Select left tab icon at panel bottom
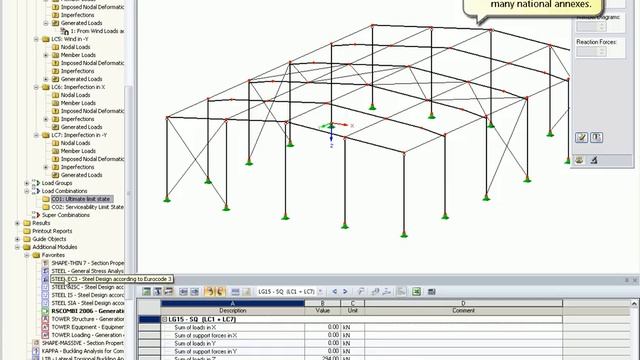640x360 pixels. tap(579, 160)
